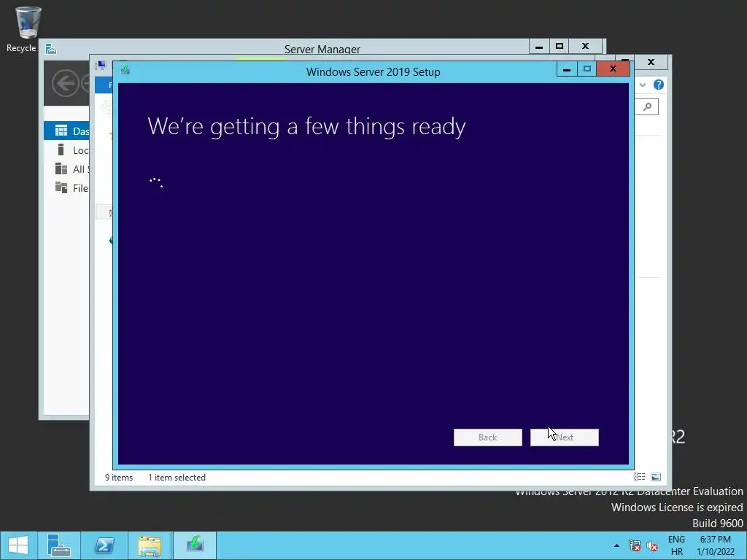Open Server Manager from the taskbar
Image resolution: width=747 pixels, height=560 pixels.
[x=58, y=545]
